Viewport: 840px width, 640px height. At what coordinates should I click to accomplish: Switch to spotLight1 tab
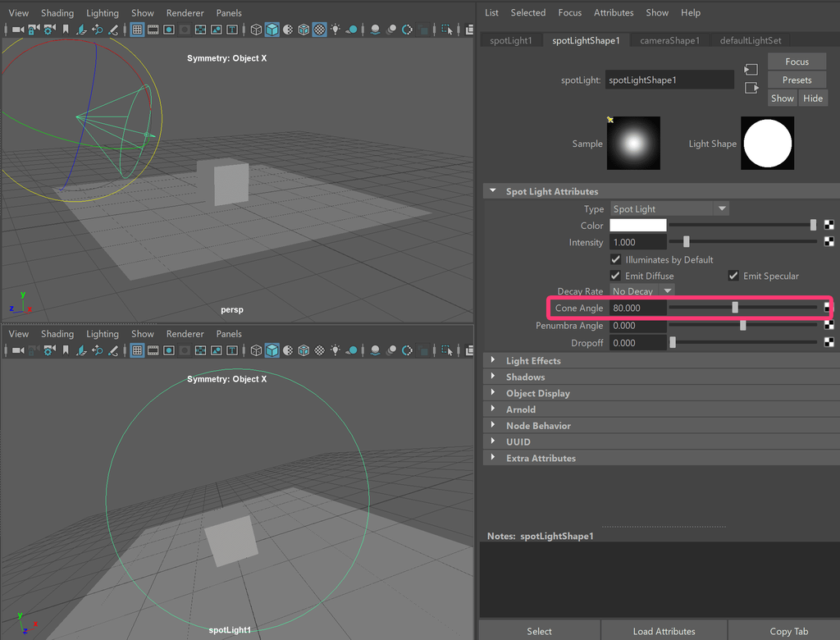click(510, 40)
